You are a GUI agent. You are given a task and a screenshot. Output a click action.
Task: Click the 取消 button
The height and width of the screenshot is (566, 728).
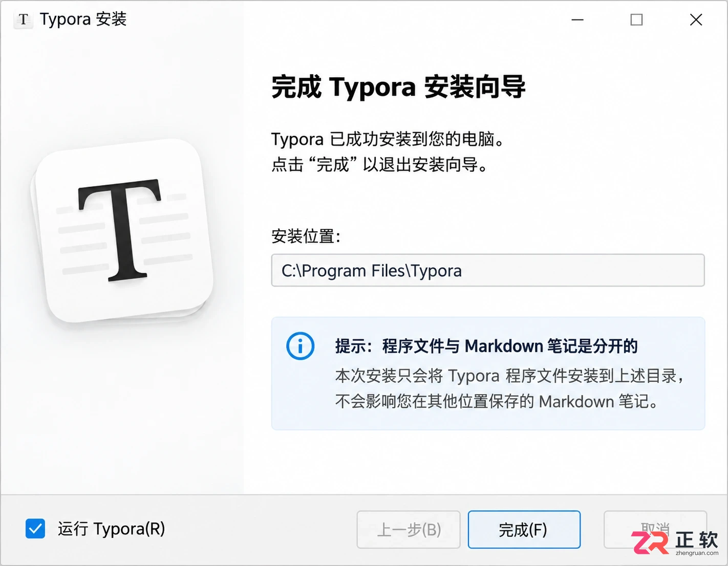(x=655, y=530)
